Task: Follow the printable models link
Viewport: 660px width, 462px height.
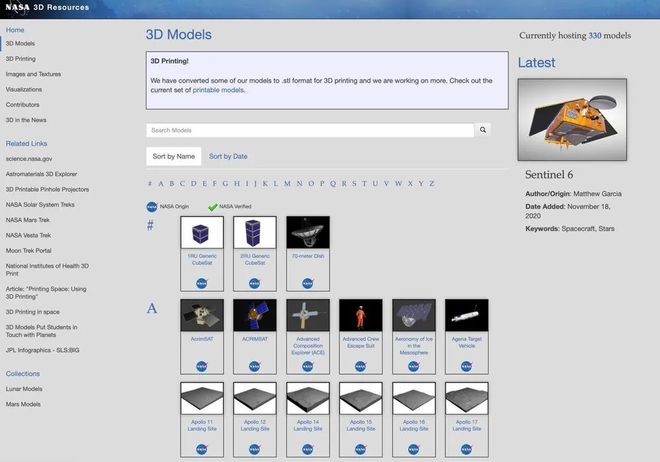Action: click(218, 90)
